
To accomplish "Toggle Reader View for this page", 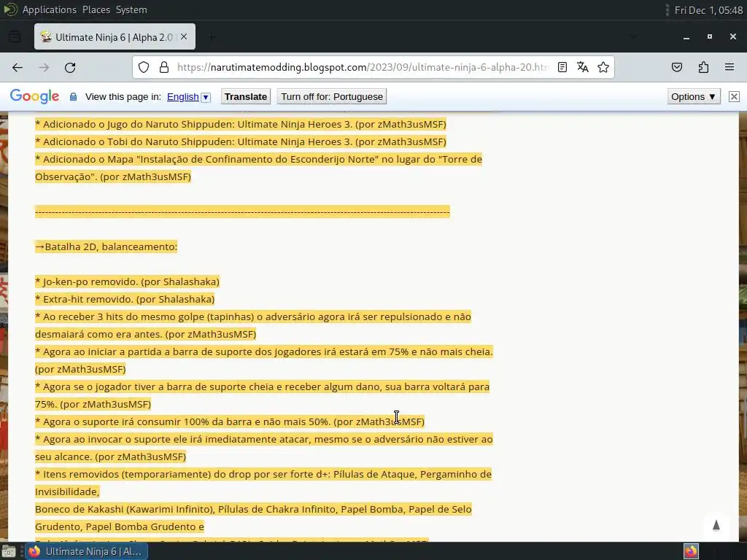I will tap(562, 67).
